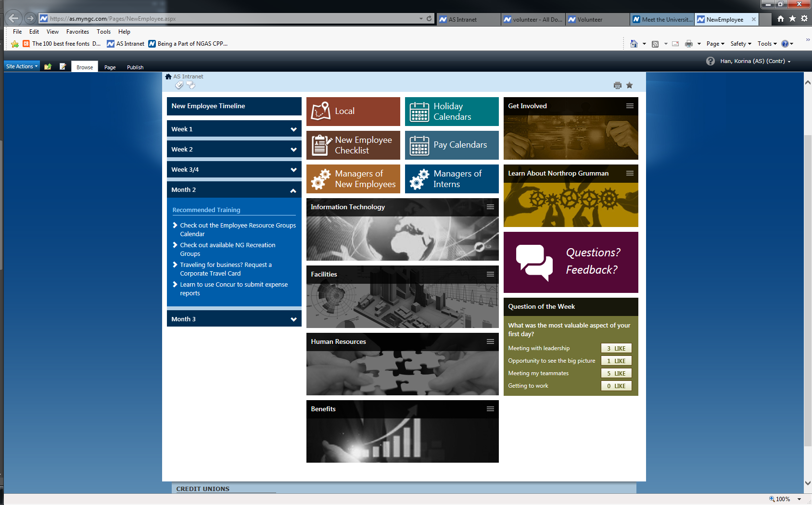Like the 'Meeting with leadership' answer
The height and width of the screenshot is (505, 812).
tap(616, 348)
